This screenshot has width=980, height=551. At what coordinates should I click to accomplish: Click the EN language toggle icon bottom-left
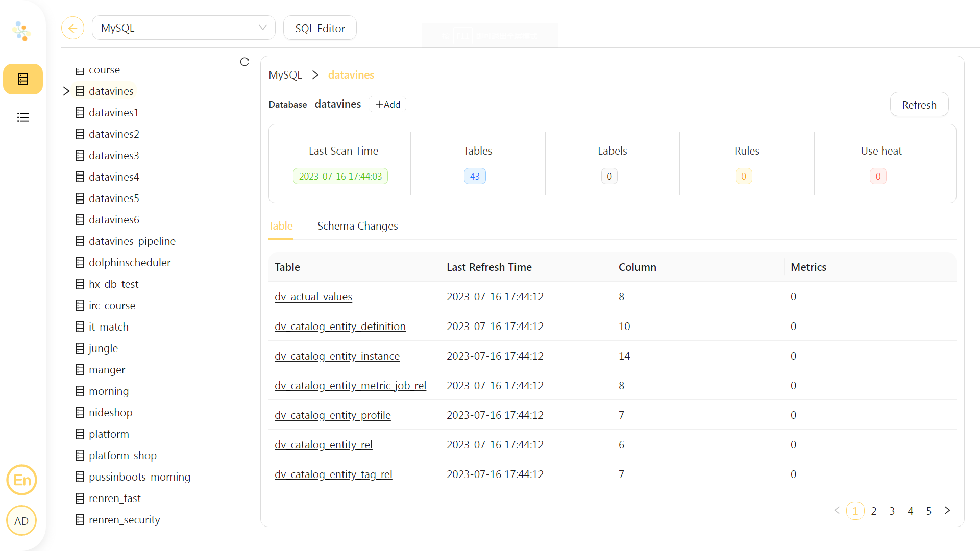(x=22, y=479)
